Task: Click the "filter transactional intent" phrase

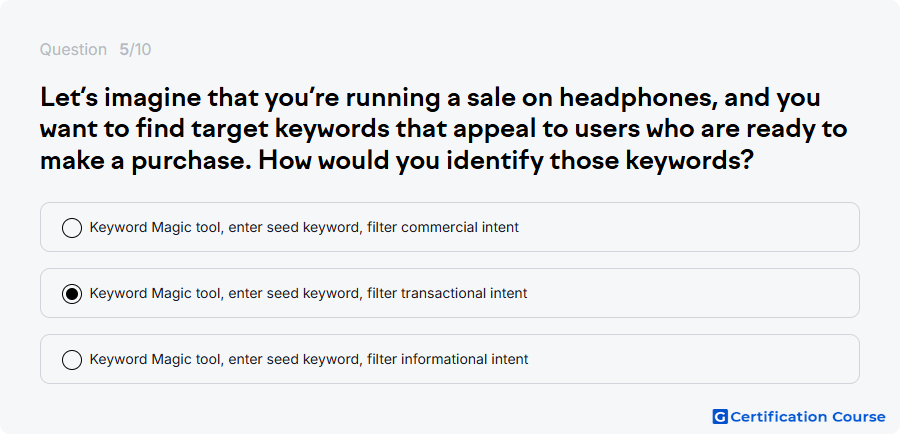Action: click(x=447, y=293)
